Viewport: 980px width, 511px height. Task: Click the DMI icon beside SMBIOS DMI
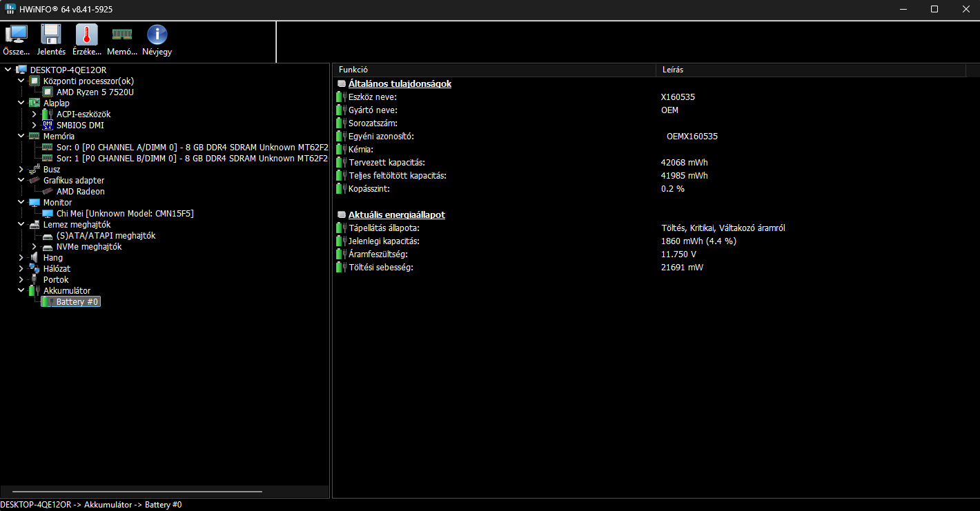48,125
